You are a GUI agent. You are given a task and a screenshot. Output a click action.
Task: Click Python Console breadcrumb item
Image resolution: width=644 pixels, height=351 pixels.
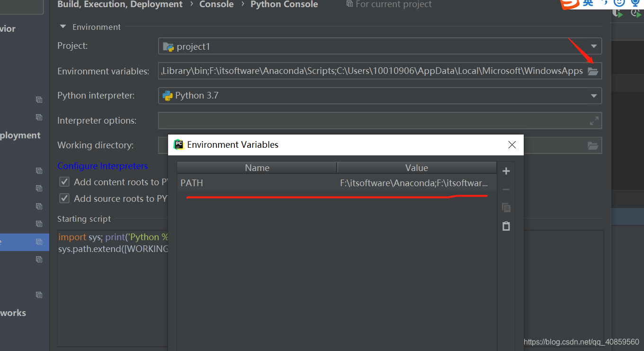click(x=284, y=5)
